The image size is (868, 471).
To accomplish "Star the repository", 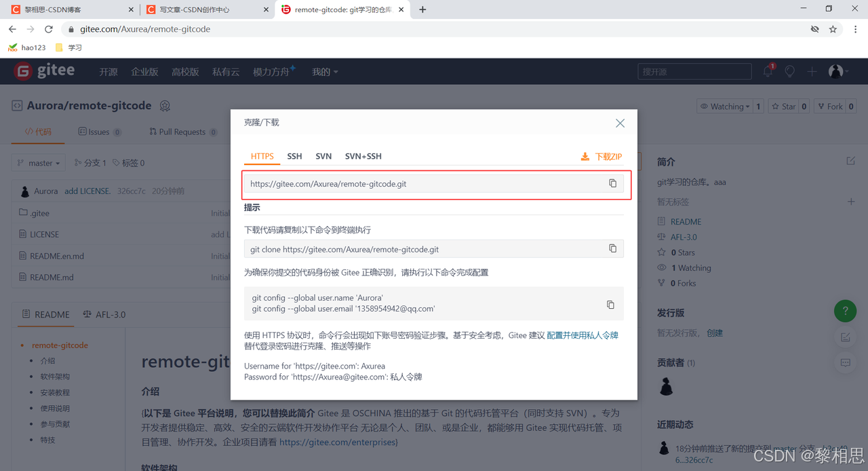I will (783, 107).
